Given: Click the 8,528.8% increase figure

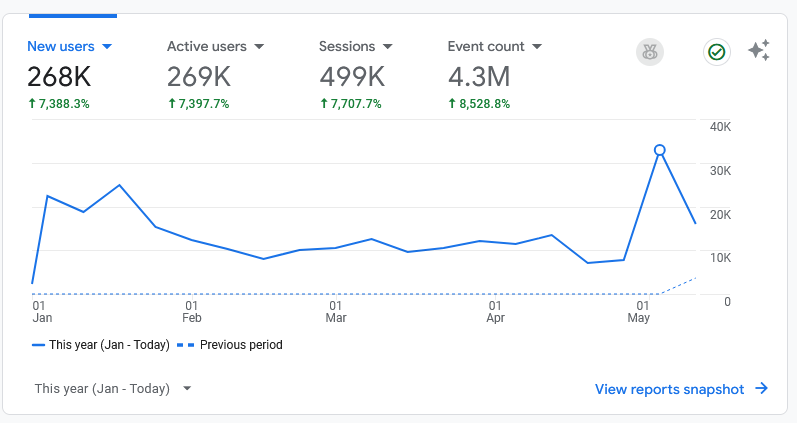Looking at the screenshot, I should 484,104.
